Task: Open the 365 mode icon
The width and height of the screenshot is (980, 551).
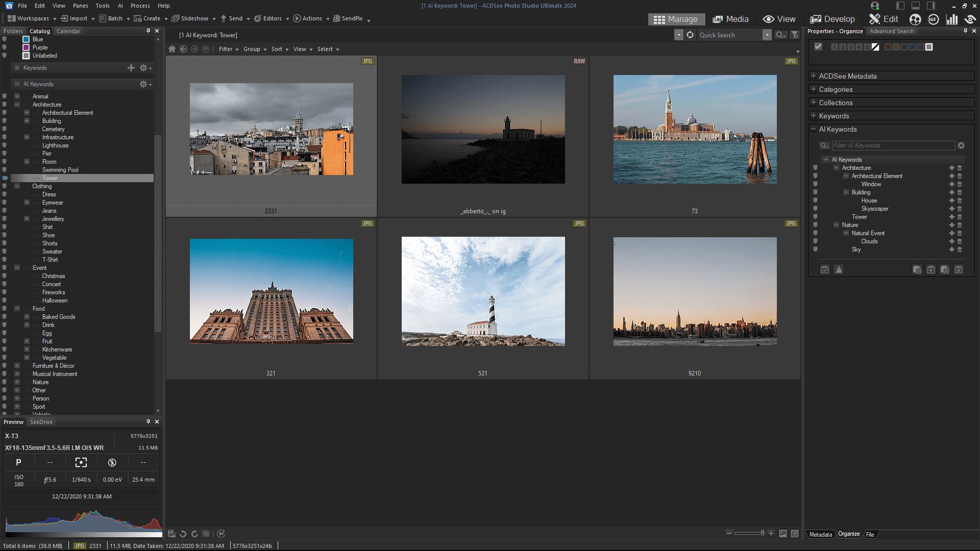Action: [x=933, y=19]
